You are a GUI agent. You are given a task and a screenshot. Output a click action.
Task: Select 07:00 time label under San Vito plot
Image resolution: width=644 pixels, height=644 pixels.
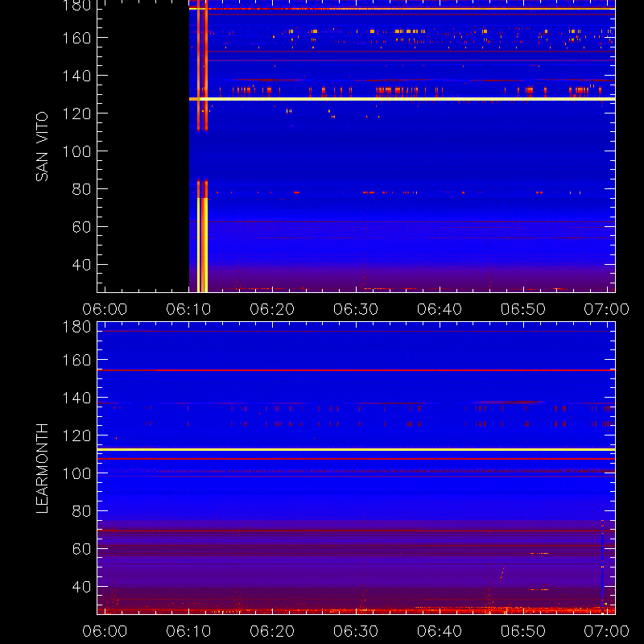607,309
